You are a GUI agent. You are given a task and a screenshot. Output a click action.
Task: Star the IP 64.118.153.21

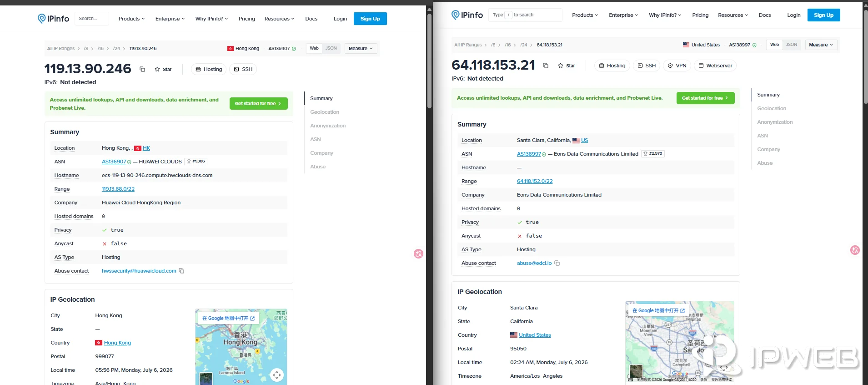(567, 66)
